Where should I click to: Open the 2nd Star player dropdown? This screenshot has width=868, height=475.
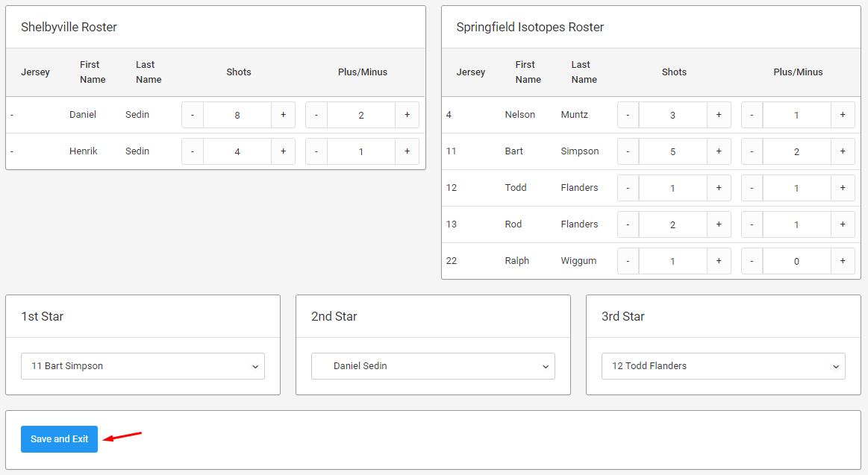pyautogui.click(x=433, y=366)
